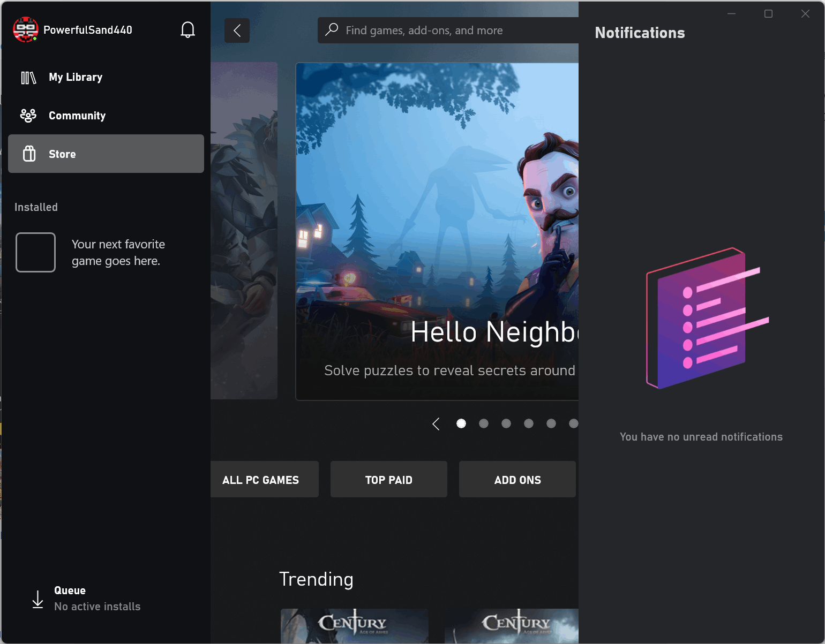Image resolution: width=825 pixels, height=644 pixels.
Task: Maximize the Xbox app window
Action: (x=768, y=13)
